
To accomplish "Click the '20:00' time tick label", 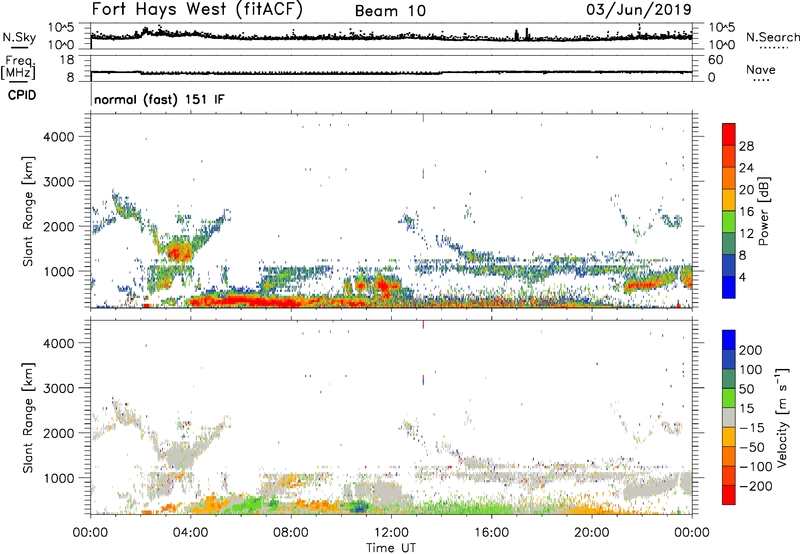I will [591, 533].
